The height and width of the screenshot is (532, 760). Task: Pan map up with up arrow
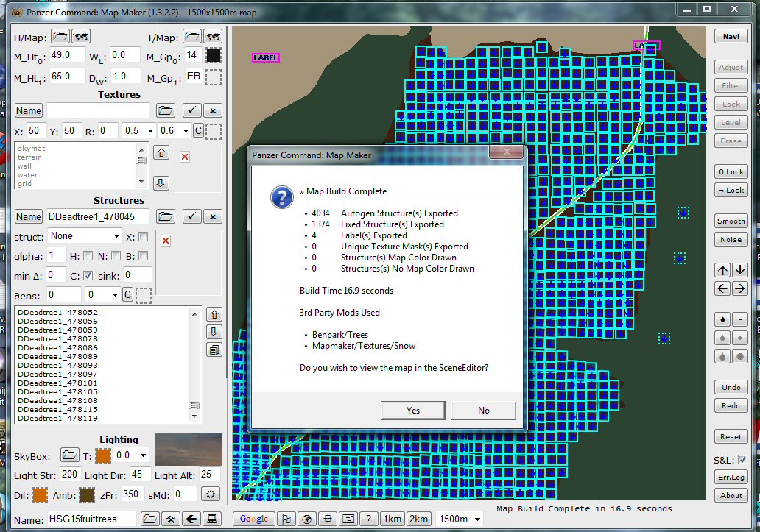pyautogui.click(x=722, y=270)
